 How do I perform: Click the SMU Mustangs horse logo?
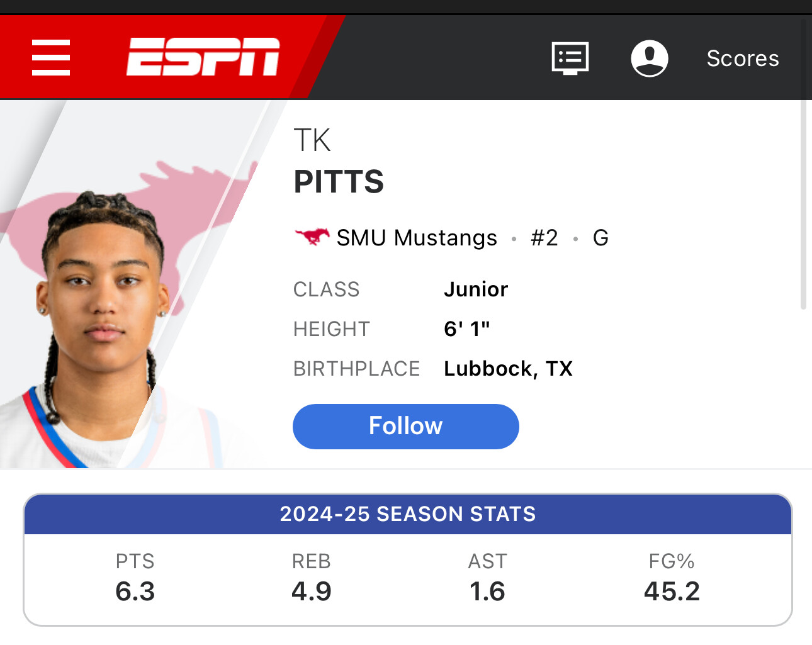click(312, 237)
